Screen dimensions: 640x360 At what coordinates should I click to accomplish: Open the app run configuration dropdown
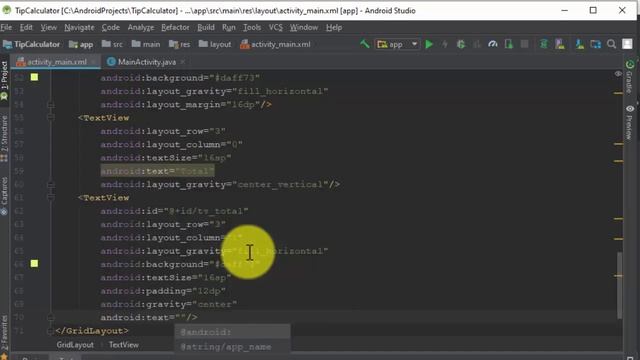click(x=397, y=44)
